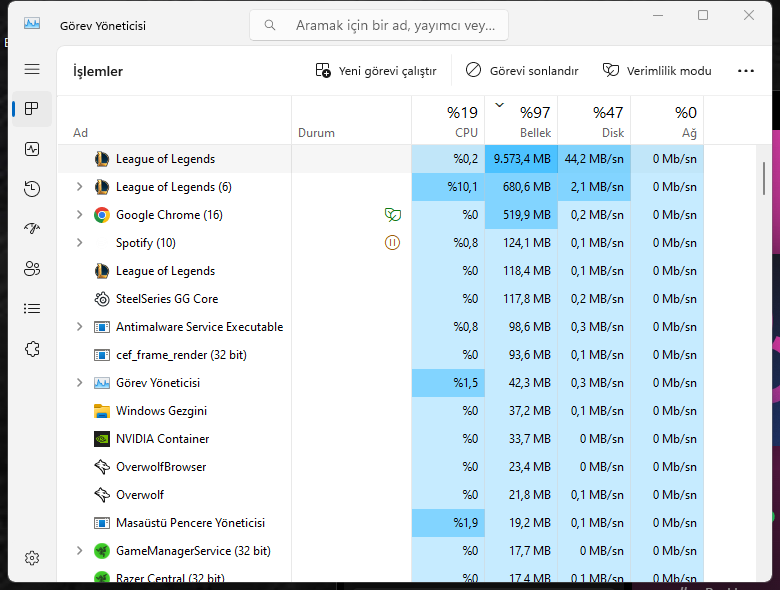The image size is (780, 590).
Task: Expand GameManagerService (32 bit) group
Action: [x=80, y=550]
